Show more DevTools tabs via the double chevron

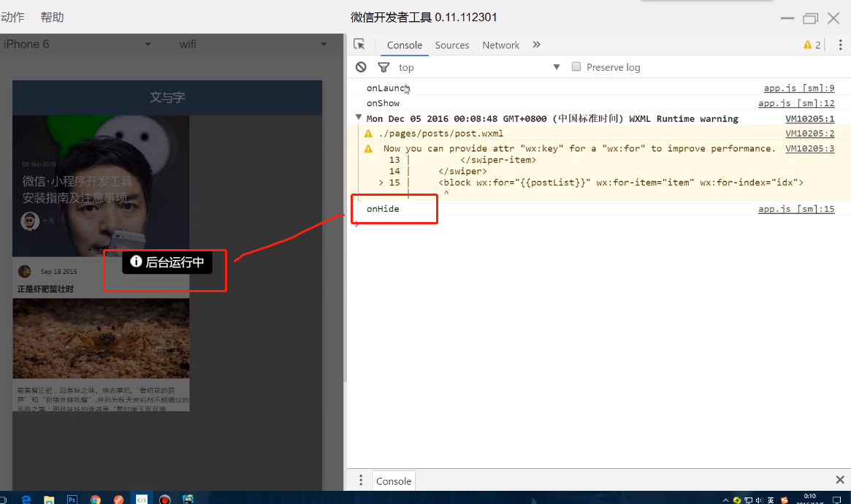click(536, 45)
